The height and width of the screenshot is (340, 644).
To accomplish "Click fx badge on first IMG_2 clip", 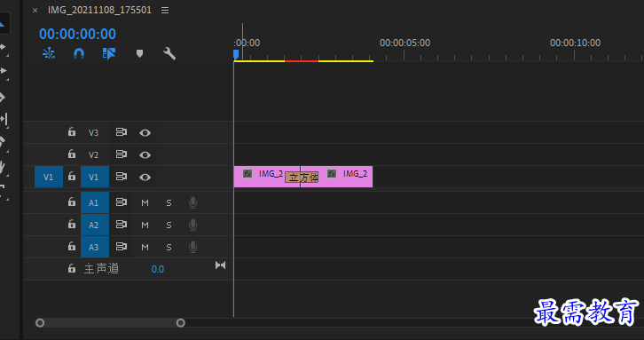I will click(x=247, y=173).
